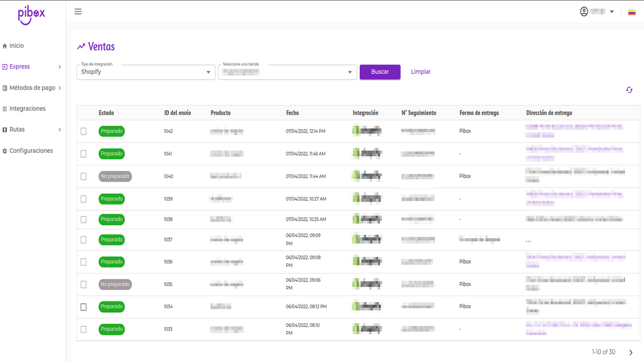Click the Limpiar link
The width and height of the screenshot is (644, 362).
(421, 72)
